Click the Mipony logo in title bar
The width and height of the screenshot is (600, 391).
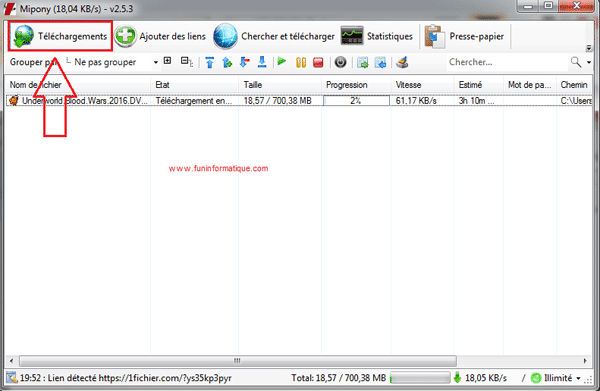point(10,8)
